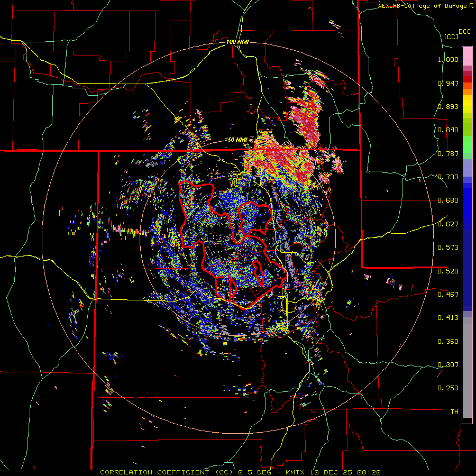Select the 0.573 scale value
This screenshot has height=476, width=476.
pyautogui.click(x=448, y=248)
